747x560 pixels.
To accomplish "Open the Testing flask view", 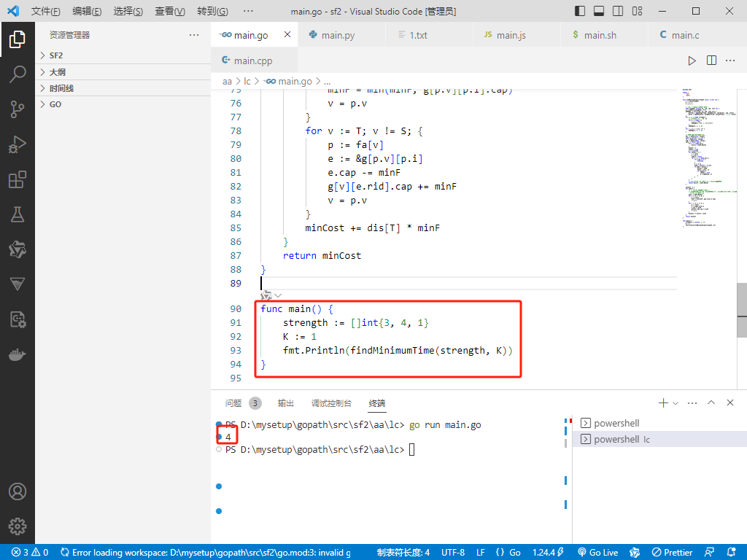I will pyautogui.click(x=18, y=215).
